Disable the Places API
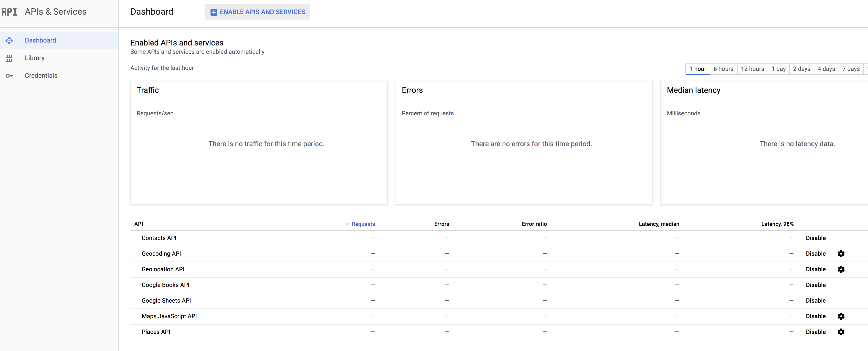The image size is (868, 351). (x=815, y=332)
